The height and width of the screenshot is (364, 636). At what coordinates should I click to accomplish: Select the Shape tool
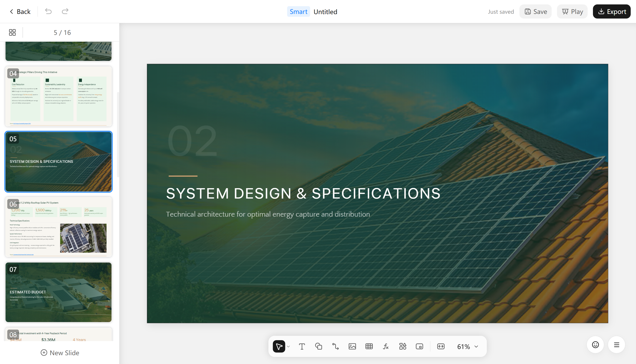[x=318, y=346]
